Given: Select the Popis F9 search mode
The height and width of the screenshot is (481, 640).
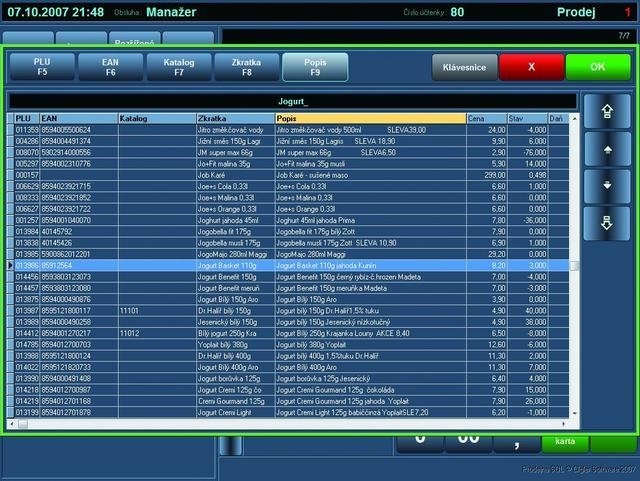Looking at the screenshot, I should pyautogui.click(x=314, y=67).
